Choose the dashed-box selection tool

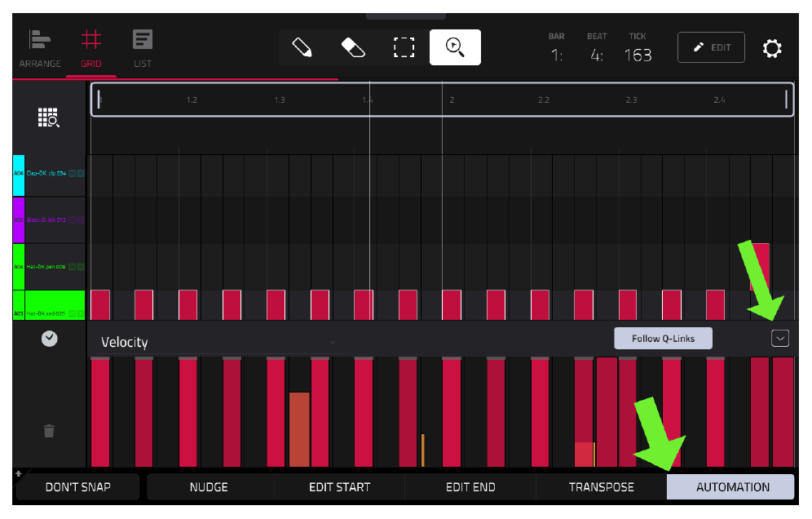tap(404, 47)
